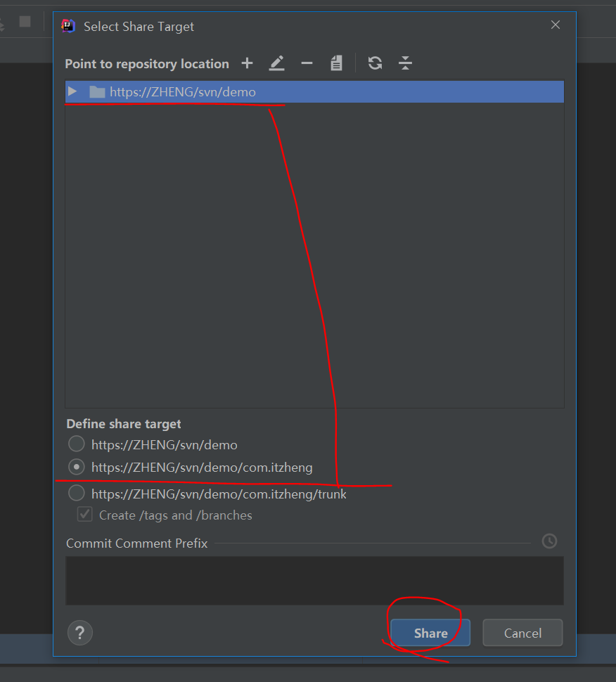Viewport: 616px width, 682px height.
Task: Open commit comment history clock icon
Action: pos(549,541)
